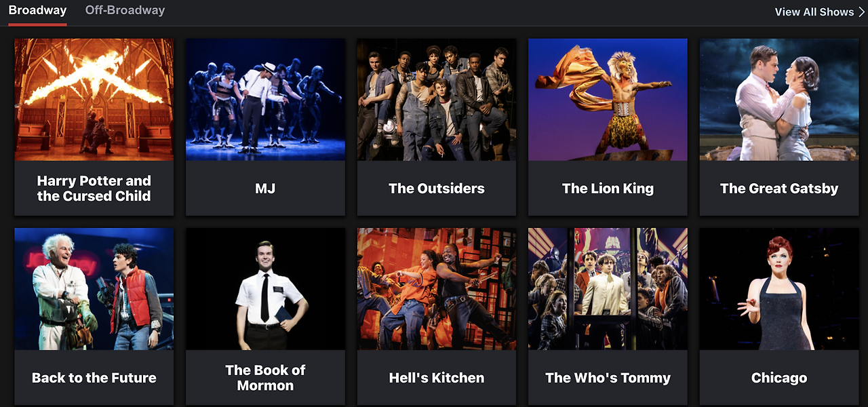Image resolution: width=868 pixels, height=407 pixels.
Task: Select the Hell's Kitchen show photo
Action: pyautogui.click(x=437, y=289)
